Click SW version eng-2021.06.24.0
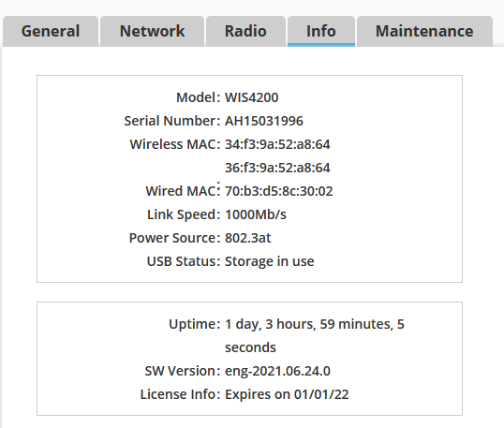The height and width of the screenshot is (428, 504). [x=277, y=371]
